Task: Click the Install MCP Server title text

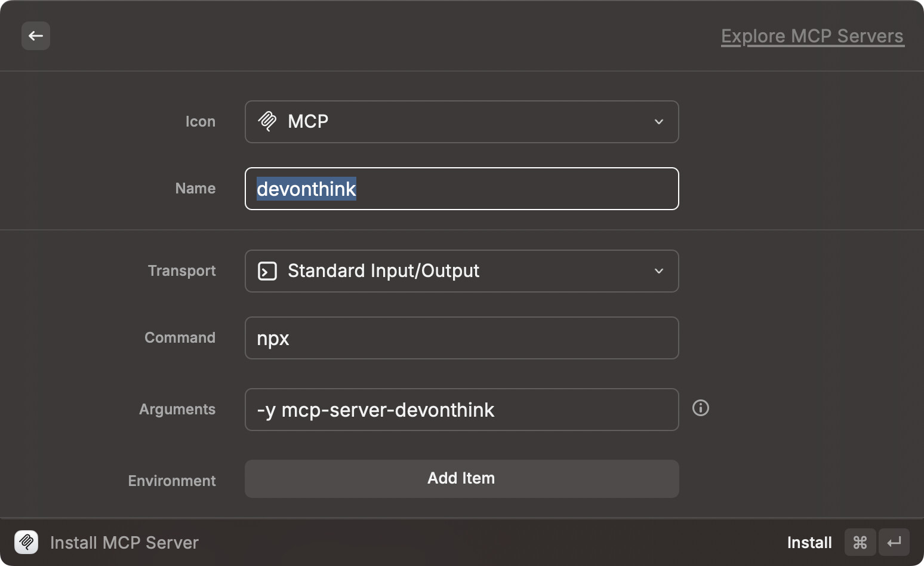Action: coord(124,543)
